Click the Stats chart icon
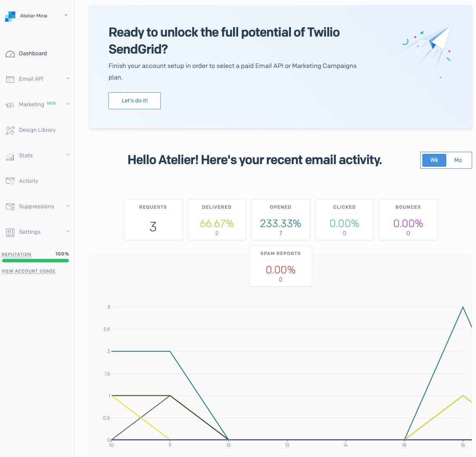The height and width of the screenshot is (457, 476). click(x=10, y=156)
